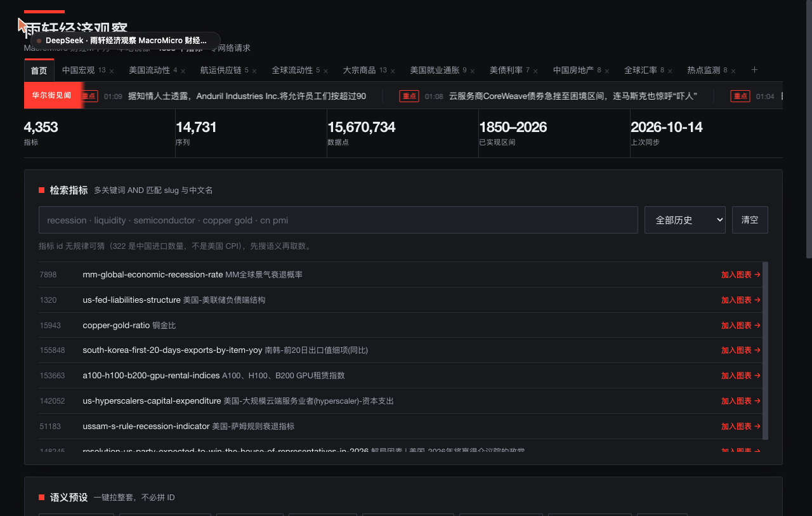Open the Anduril Industries news headline

247,96
